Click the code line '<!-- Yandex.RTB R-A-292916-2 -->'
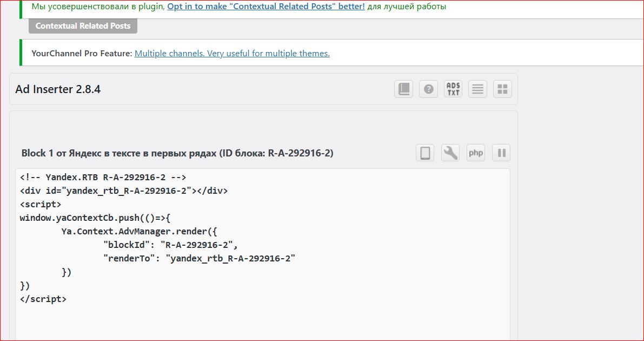 tap(103, 178)
